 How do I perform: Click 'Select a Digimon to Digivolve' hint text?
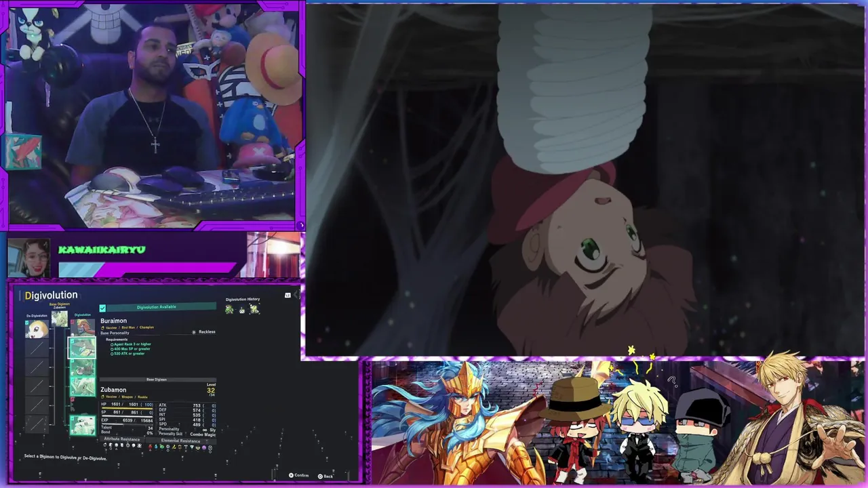[66, 457]
